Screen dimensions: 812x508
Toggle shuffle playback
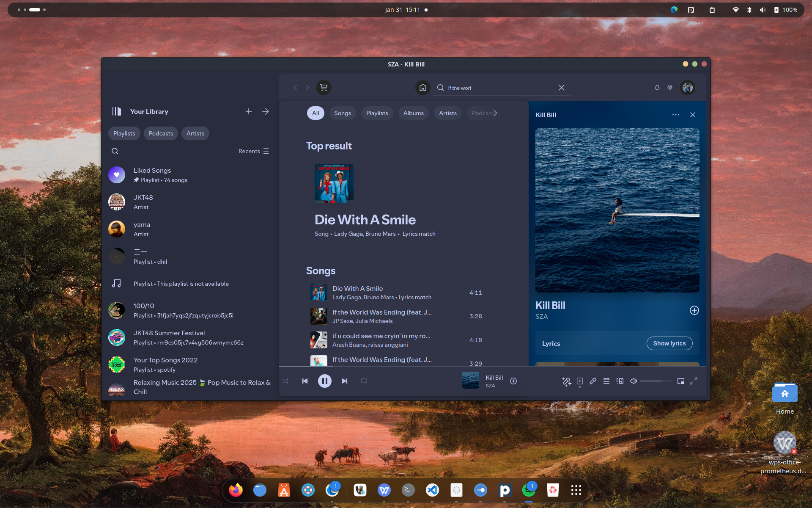coord(285,381)
